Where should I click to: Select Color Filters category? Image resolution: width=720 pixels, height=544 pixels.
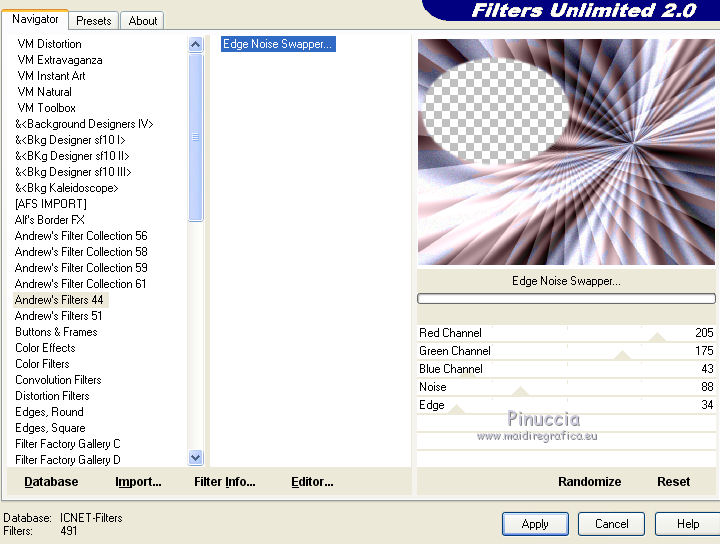(x=42, y=364)
